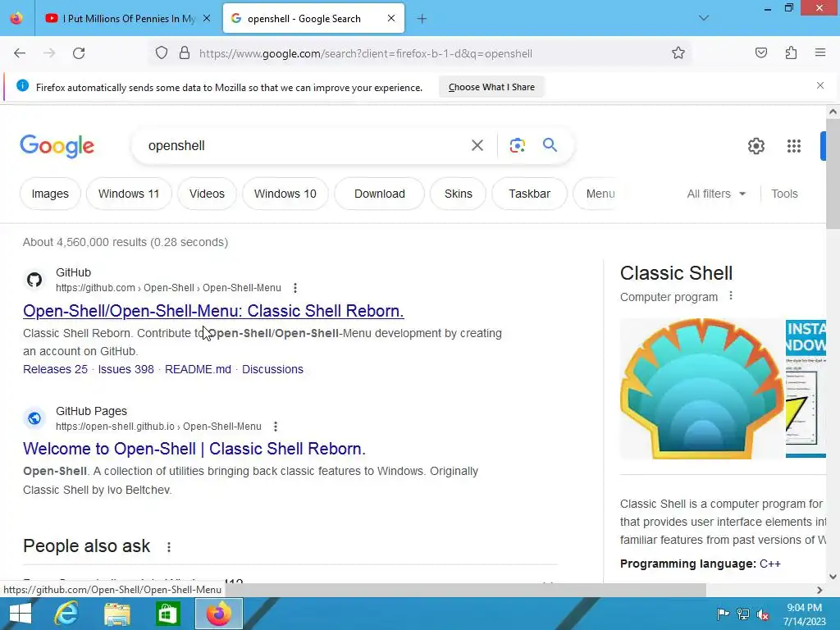Open the taskbar clock and date
This screenshot has width=840, height=630.
[x=804, y=614]
